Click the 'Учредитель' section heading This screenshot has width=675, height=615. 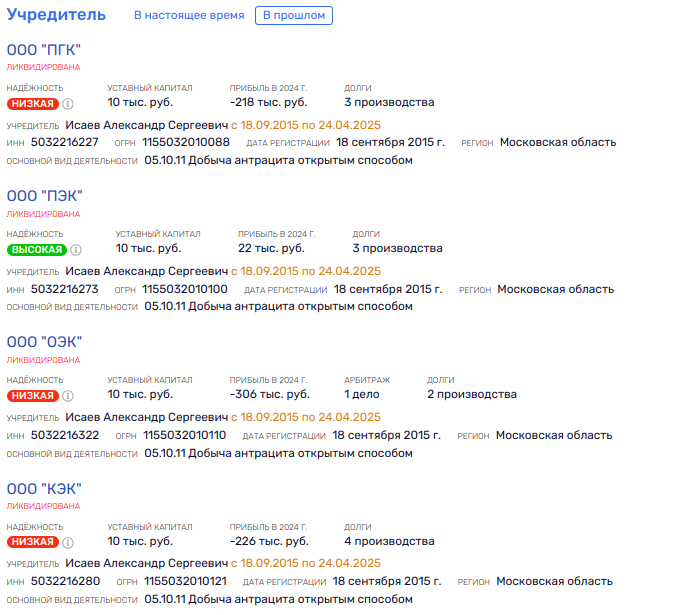tap(56, 15)
